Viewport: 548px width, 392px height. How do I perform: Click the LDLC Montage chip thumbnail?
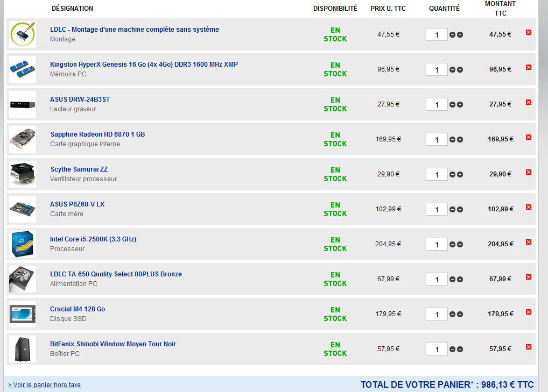click(23, 34)
